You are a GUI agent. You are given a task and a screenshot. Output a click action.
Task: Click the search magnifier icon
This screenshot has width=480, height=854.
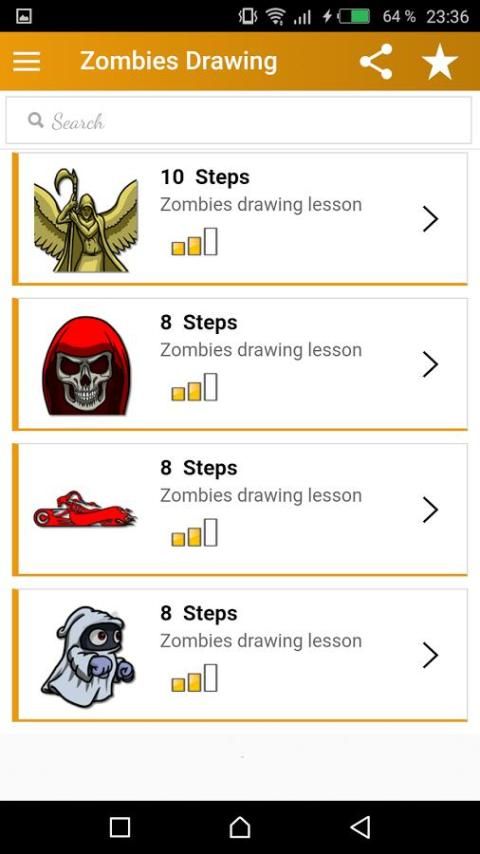tap(36, 120)
